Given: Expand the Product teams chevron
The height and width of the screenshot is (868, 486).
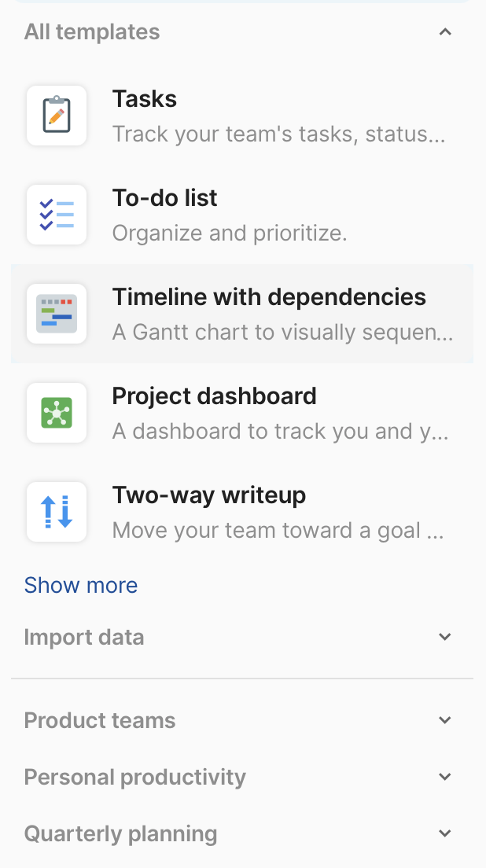Looking at the screenshot, I should point(445,720).
